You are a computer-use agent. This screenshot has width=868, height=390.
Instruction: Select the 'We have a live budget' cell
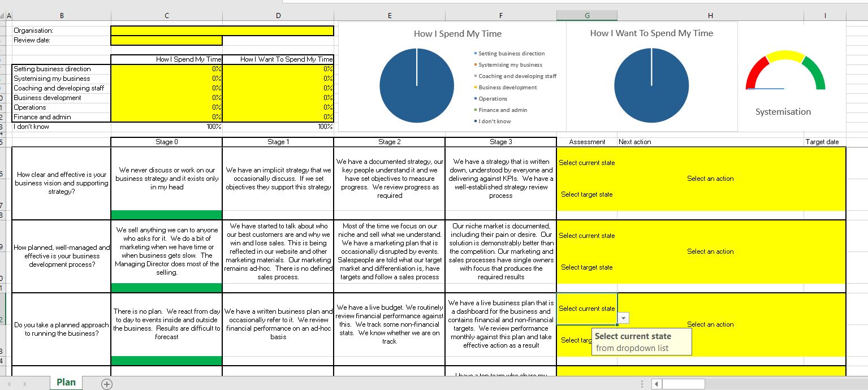[390, 324]
